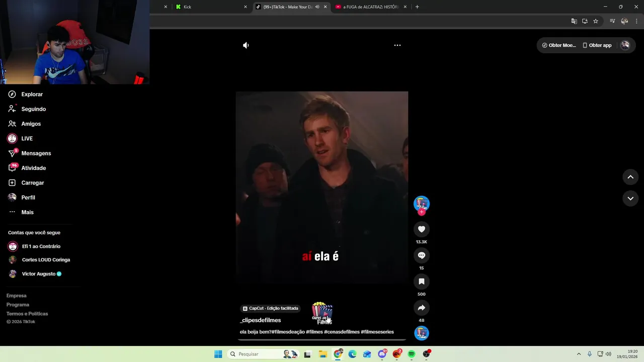Open OBS Studio on the taskbar
Screen dimensions: 644x362
tap(427, 354)
